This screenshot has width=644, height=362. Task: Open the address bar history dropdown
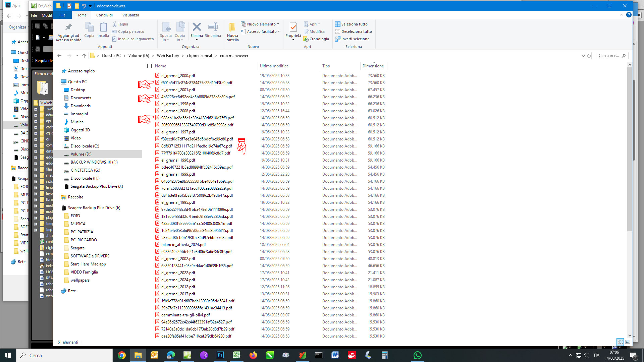tap(583, 56)
